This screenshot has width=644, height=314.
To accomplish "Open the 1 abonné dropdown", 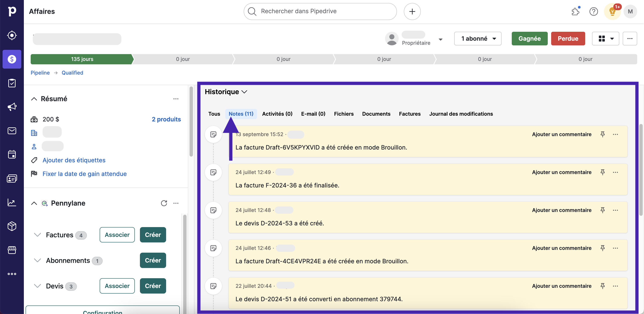I will 478,39.
